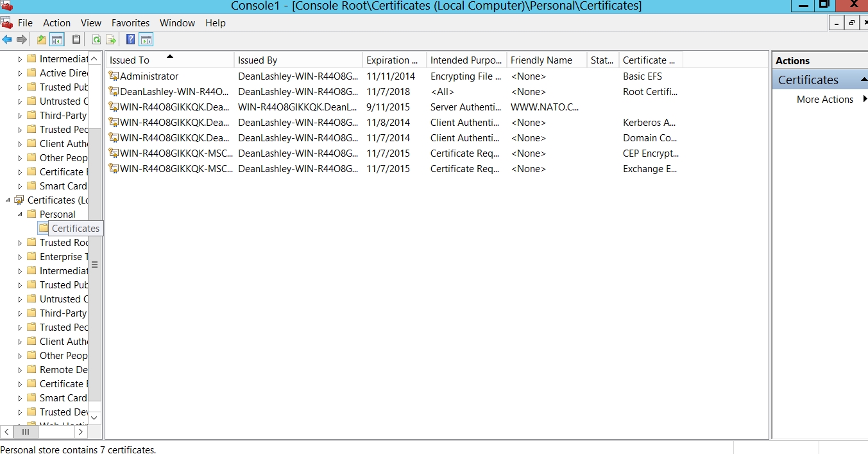Collapse the Personal folder tree node

[x=20, y=214]
